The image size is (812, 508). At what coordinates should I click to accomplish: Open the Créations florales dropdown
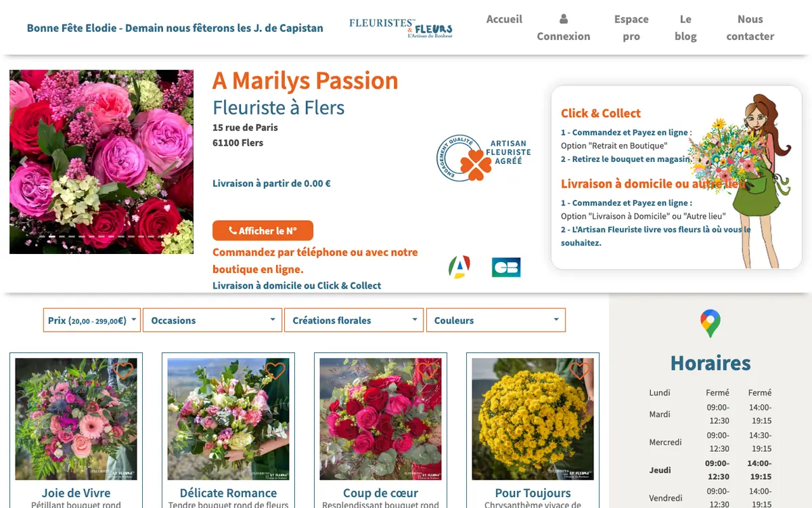[x=354, y=320]
